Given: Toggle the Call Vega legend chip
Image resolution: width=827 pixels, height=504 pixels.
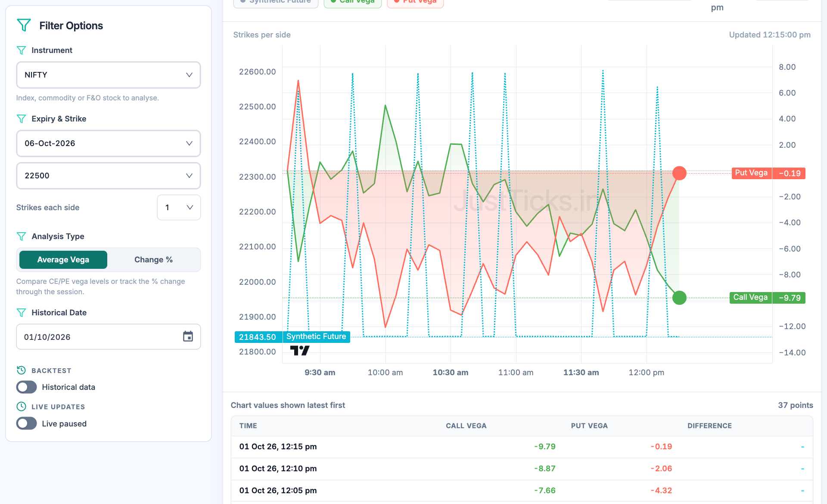Looking at the screenshot, I should (x=353, y=2).
